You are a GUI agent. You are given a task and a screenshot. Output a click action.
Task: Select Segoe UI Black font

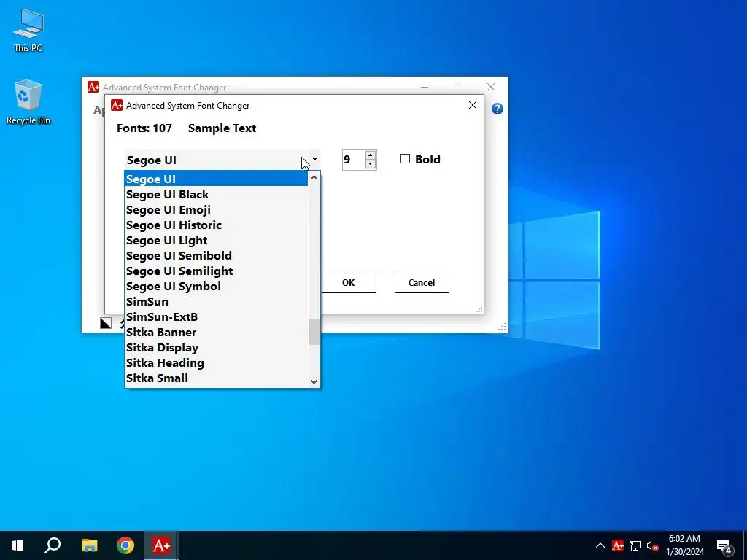[x=216, y=194]
